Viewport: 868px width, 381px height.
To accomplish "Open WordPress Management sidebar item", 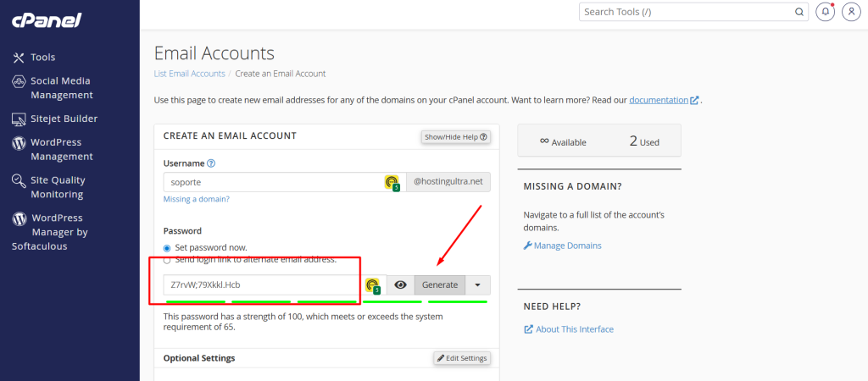I will [x=61, y=149].
